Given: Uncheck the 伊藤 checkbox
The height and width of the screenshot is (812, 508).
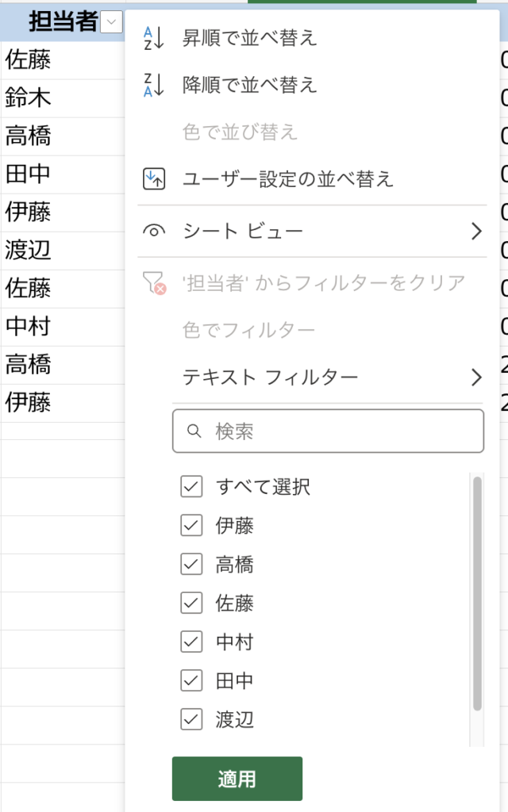Looking at the screenshot, I should pos(191,526).
